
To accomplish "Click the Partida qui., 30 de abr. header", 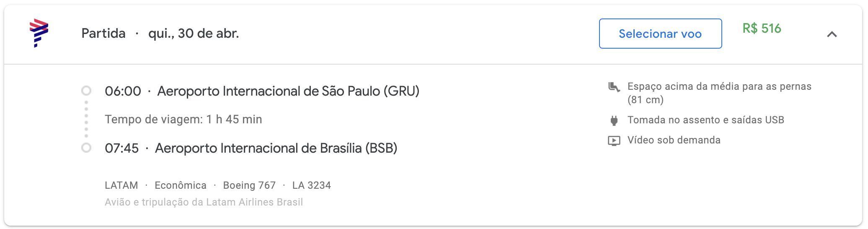I will (x=160, y=33).
